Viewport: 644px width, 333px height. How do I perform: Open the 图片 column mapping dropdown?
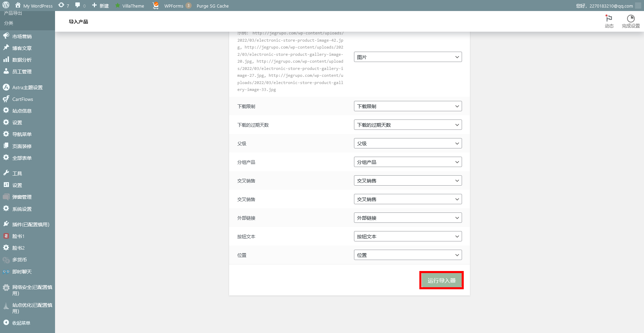pyautogui.click(x=408, y=57)
